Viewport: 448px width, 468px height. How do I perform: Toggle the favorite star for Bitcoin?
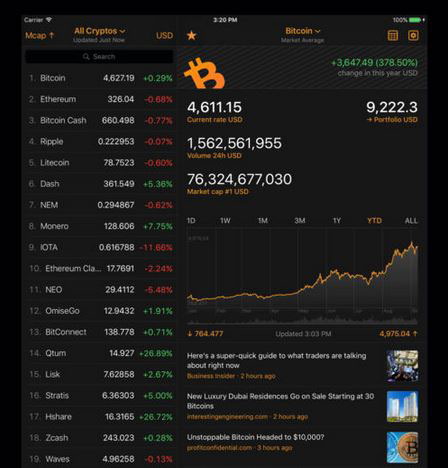[192, 35]
